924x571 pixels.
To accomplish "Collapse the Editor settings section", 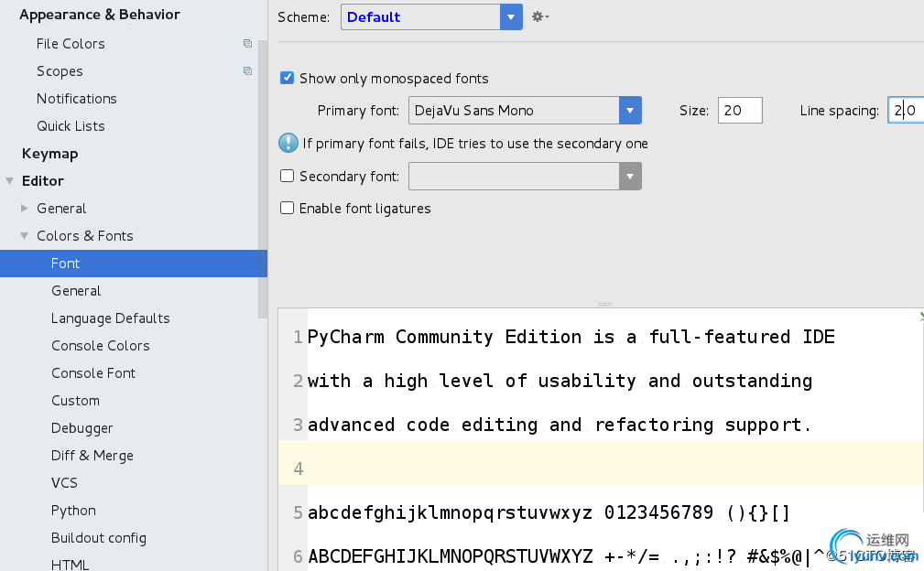I will (x=10, y=181).
